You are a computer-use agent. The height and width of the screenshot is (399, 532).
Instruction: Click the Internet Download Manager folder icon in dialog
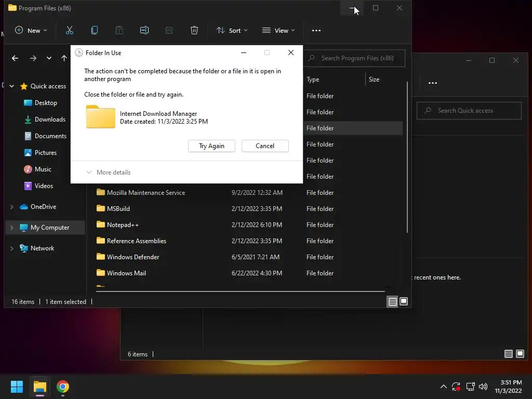(x=101, y=117)
